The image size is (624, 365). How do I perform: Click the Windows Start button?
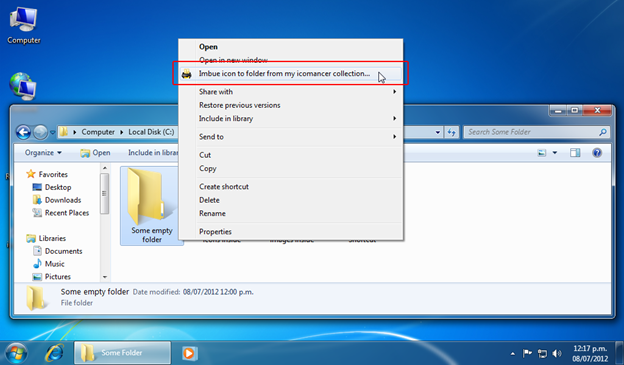tap(16, 353)
